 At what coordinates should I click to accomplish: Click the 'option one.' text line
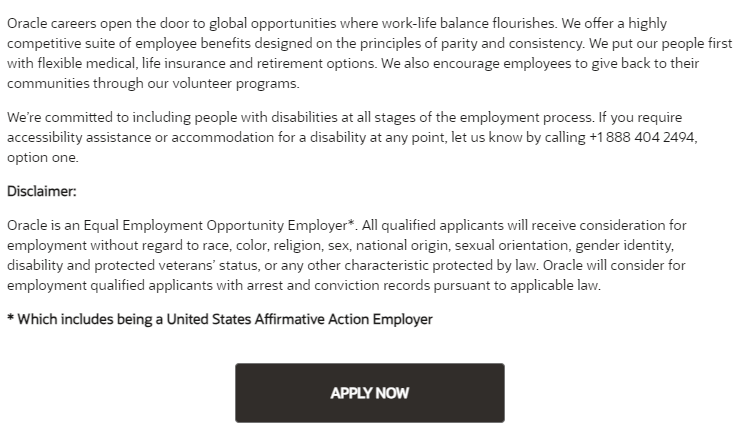pos(43,157)
